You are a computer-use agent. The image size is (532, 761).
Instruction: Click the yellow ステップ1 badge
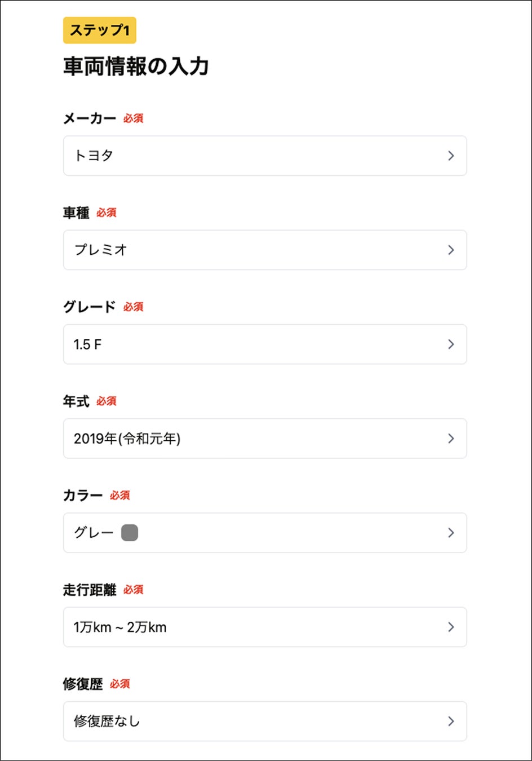(100, 30)
